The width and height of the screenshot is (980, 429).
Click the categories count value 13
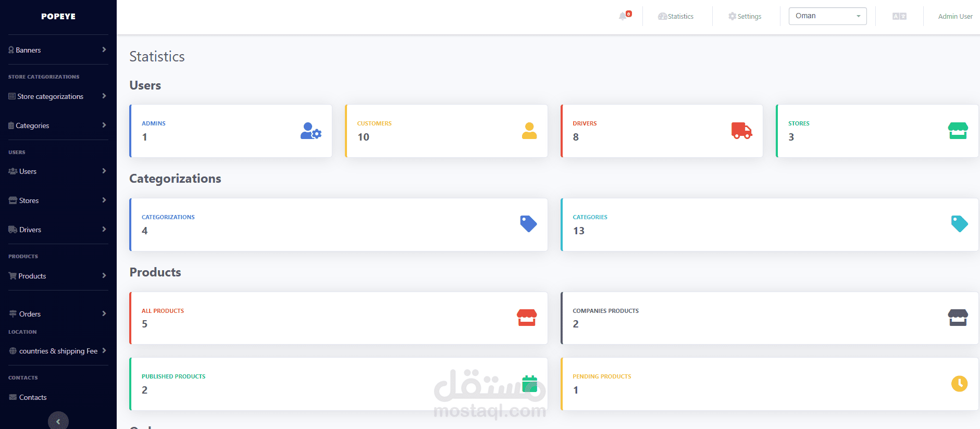(x=579, y=231)
